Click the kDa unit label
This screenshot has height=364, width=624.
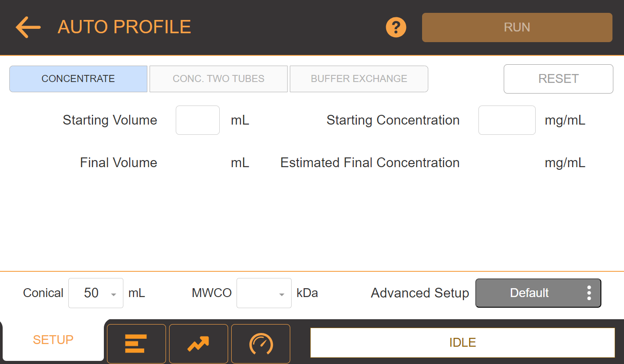(307, 293)
